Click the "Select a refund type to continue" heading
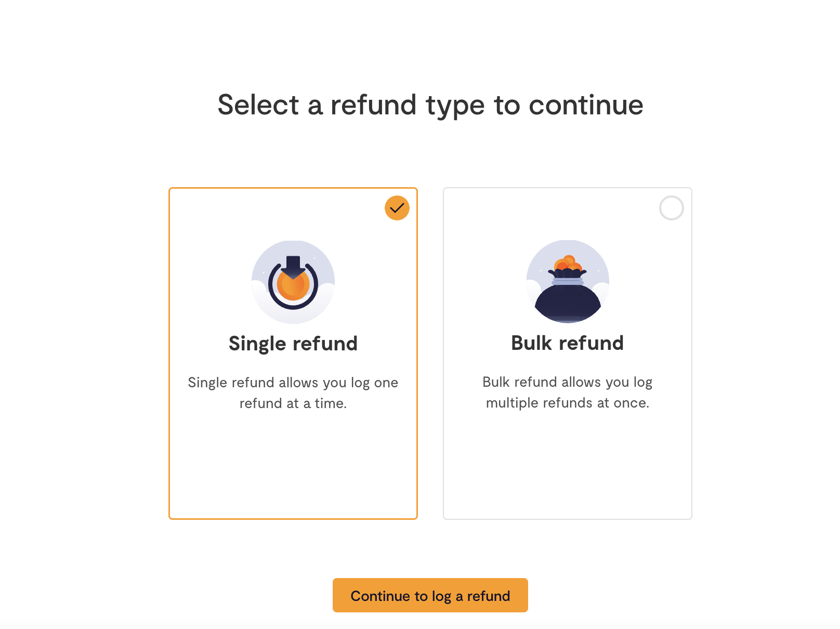 coord(430,105)
